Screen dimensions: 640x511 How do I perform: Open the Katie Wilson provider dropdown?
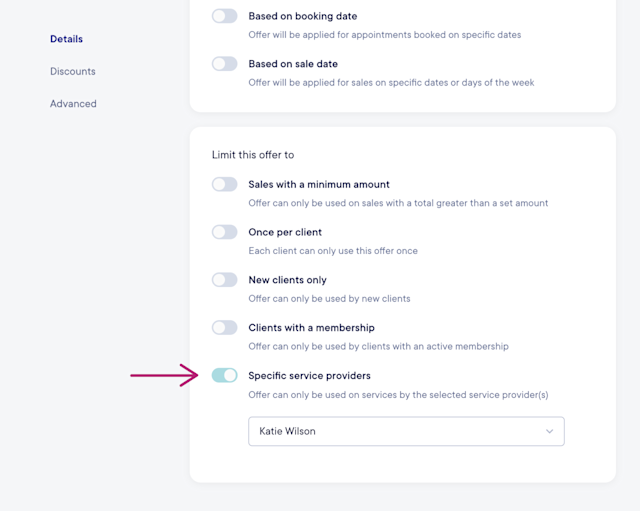pos(406,431)
